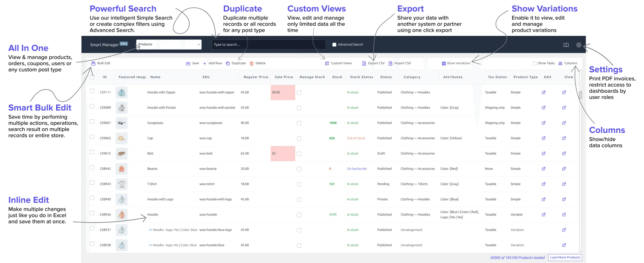Open the settings gear icon

point(579,45)
